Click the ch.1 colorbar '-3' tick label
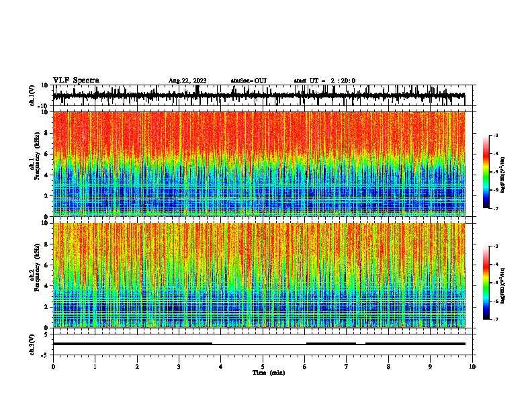 tap(495, 135)
